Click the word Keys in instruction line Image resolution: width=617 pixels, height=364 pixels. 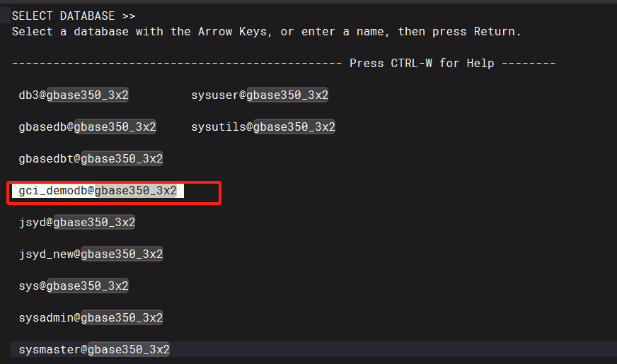(x=253, y=32)
